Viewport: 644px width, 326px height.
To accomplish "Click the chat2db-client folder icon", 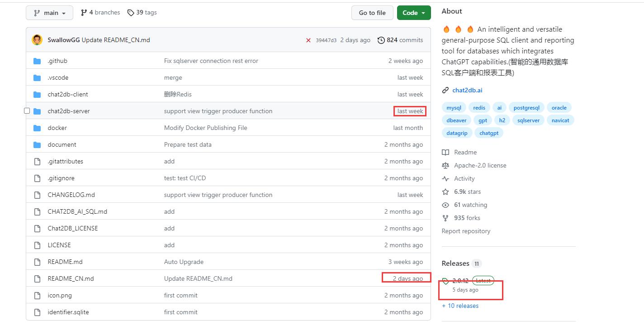I will pyautogui.click(x=37, y=94).
